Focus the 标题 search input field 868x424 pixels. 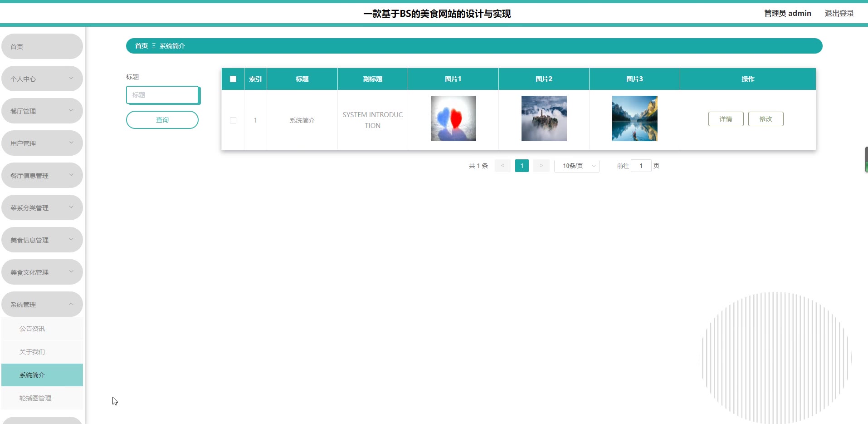(162, 95)
